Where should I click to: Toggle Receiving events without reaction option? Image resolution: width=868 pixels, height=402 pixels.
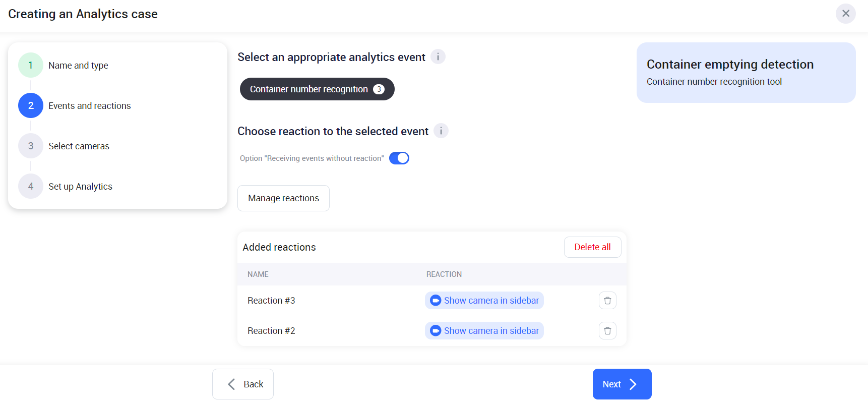tap(399, 158)
